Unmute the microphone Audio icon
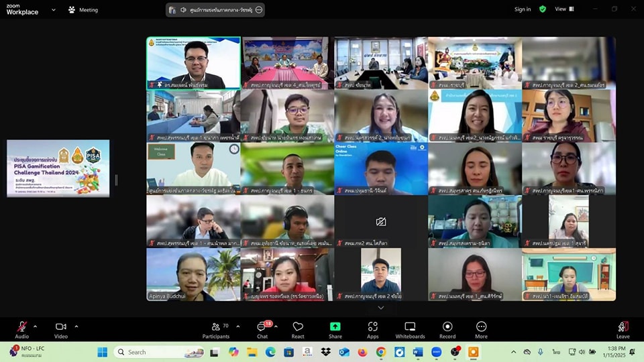 coord(21,326)
